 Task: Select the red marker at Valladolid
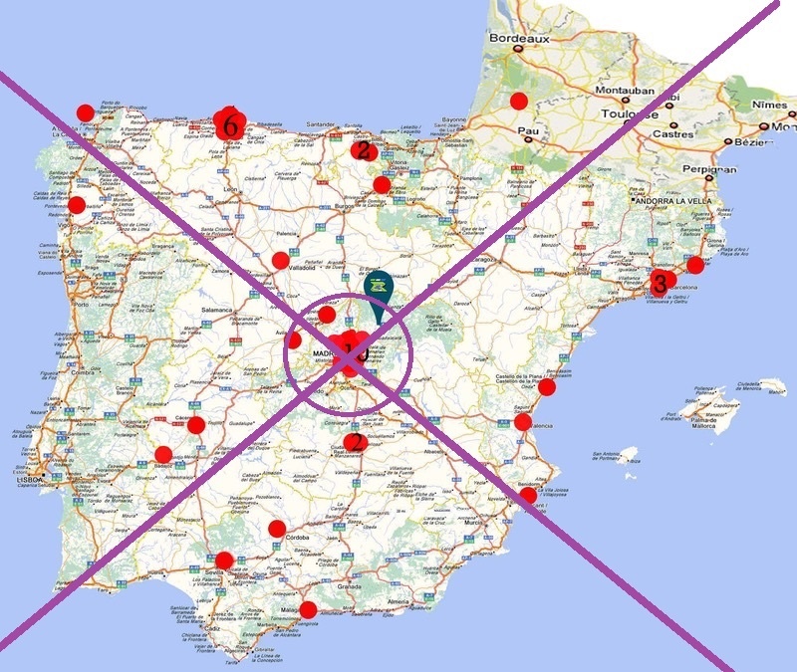(x=280, y=261)
